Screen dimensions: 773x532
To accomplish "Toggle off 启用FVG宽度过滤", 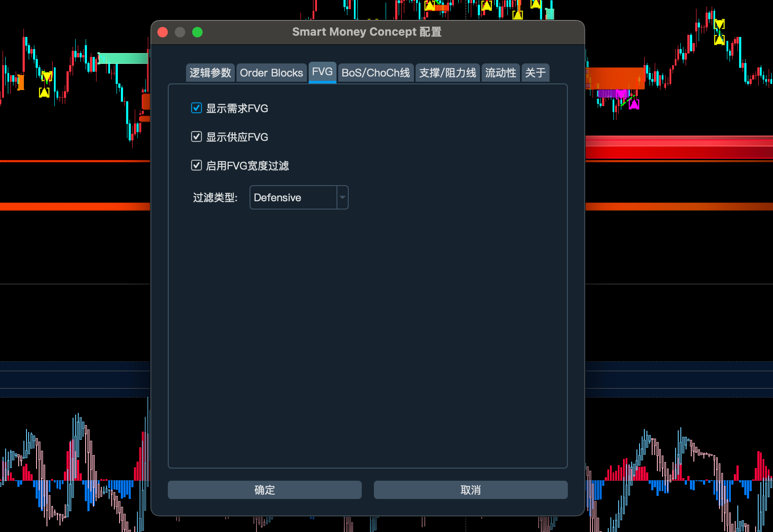I will (196, 165).
